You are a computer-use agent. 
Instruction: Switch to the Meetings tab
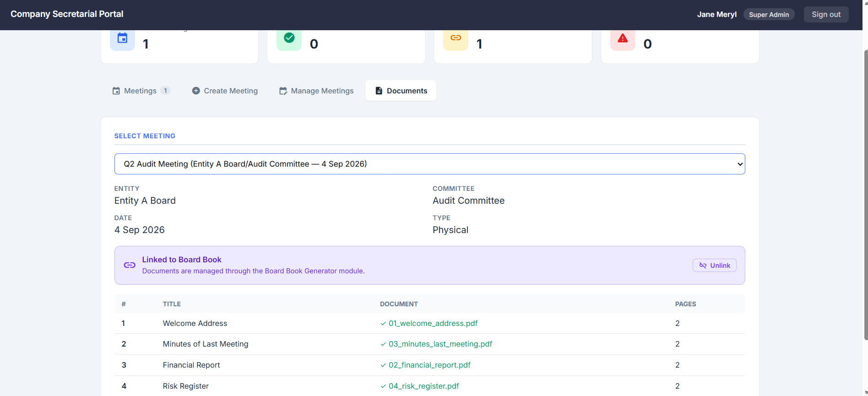141,91
